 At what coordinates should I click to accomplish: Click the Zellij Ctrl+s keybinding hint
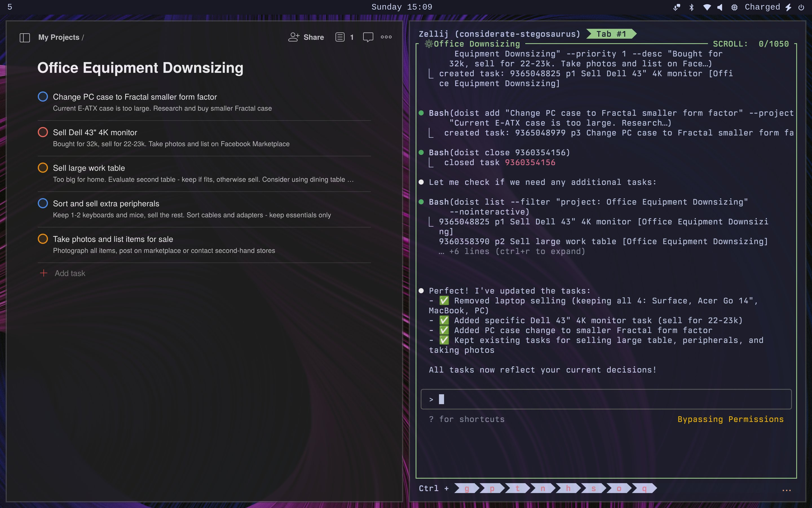(x=593, y=489)
